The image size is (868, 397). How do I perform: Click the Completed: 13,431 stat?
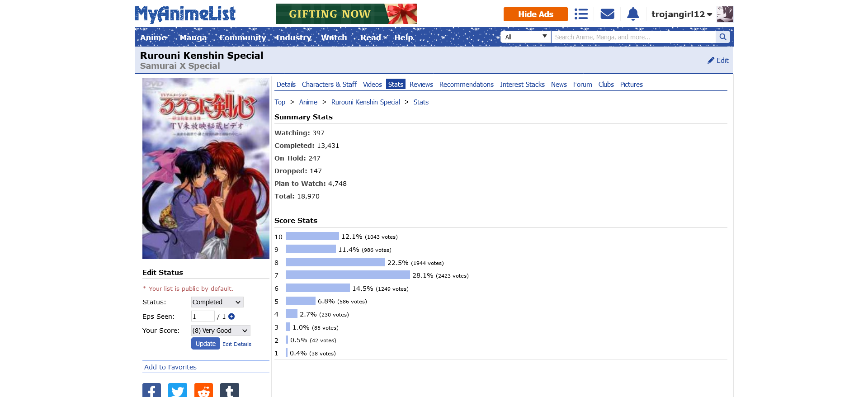[307, 146]
